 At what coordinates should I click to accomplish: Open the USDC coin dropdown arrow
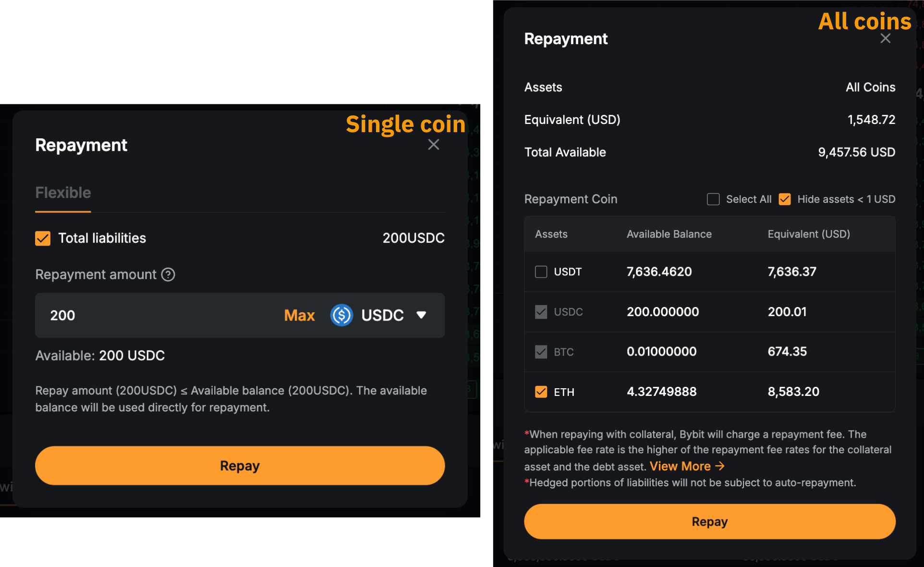coord(421,315)
